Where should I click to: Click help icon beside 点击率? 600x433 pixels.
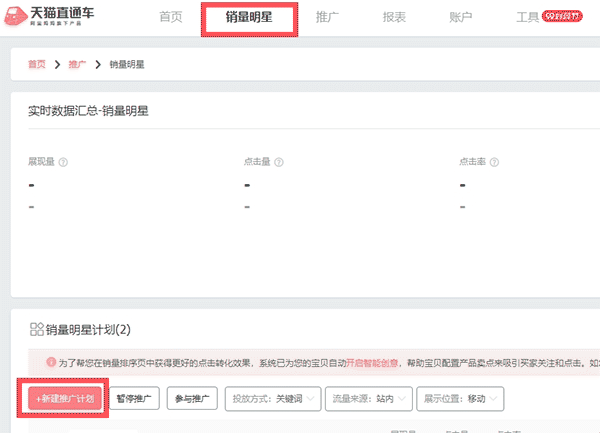pos(494,161)
